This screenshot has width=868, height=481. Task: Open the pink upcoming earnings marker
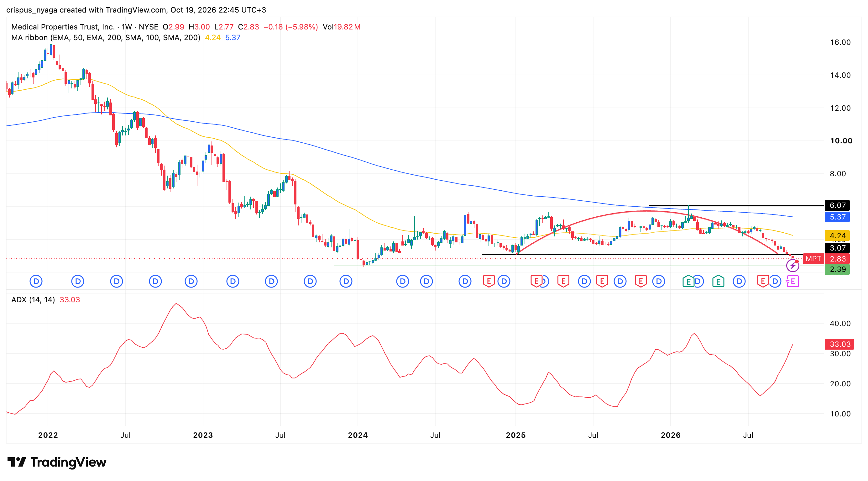792,281
